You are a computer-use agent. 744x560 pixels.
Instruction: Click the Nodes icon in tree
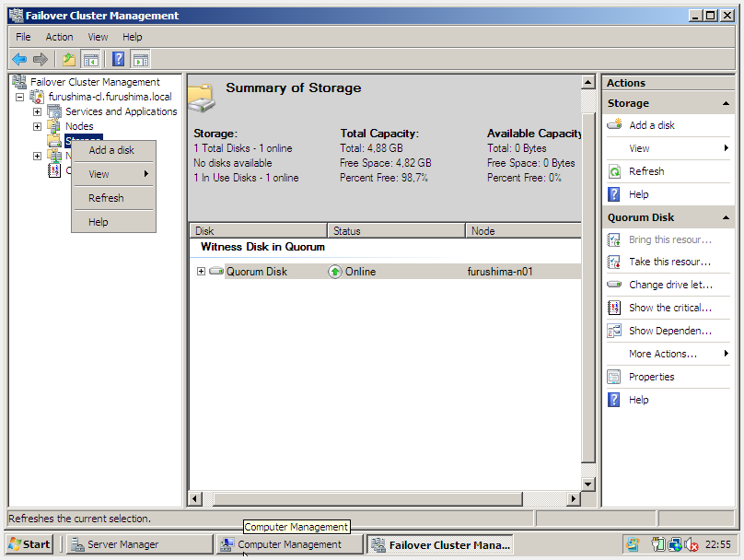tap(54, 126)
